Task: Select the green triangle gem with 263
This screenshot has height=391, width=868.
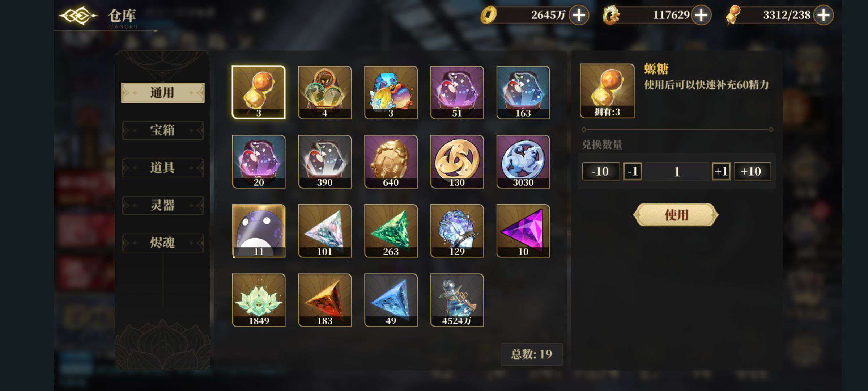Action: [391, 231]
